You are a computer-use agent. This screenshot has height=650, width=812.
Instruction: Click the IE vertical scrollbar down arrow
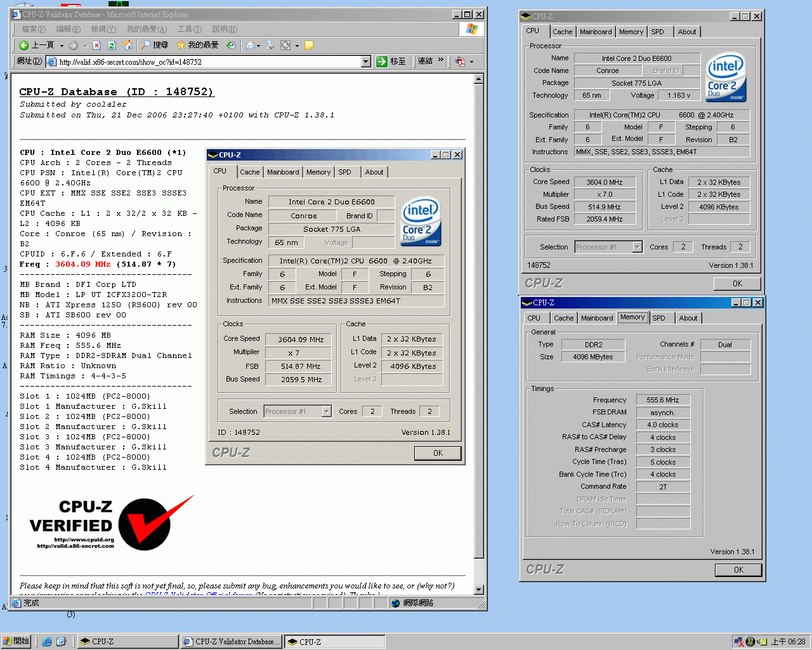pos(479,590)
